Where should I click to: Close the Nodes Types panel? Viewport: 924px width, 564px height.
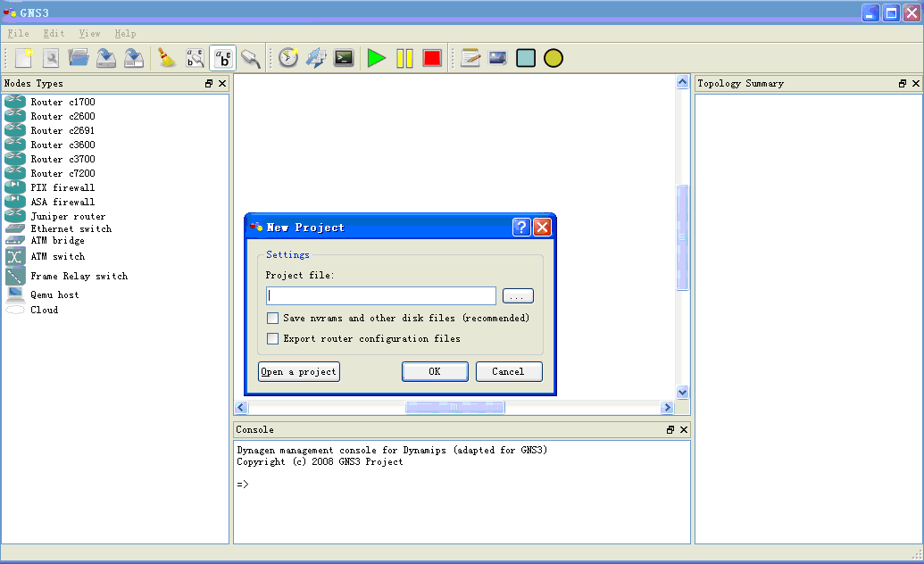point(222,84)
